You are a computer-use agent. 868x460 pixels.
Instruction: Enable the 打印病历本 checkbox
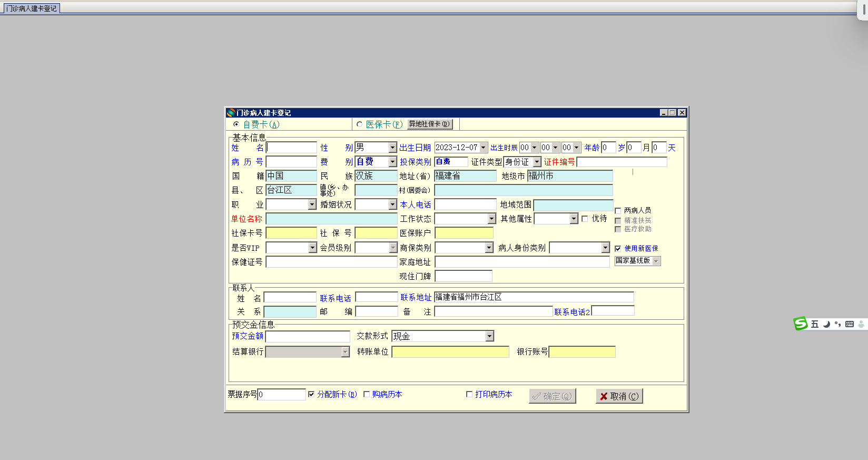pos(469,394)
